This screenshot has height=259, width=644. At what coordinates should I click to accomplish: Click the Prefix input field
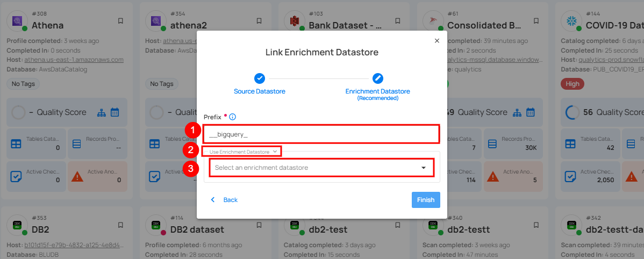[x=321, y=134]
